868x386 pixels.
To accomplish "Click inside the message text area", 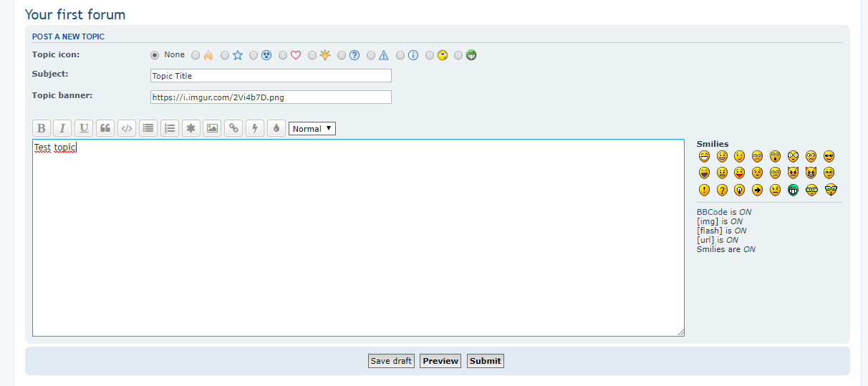I will pyautogui.click(x=358, y=238).
